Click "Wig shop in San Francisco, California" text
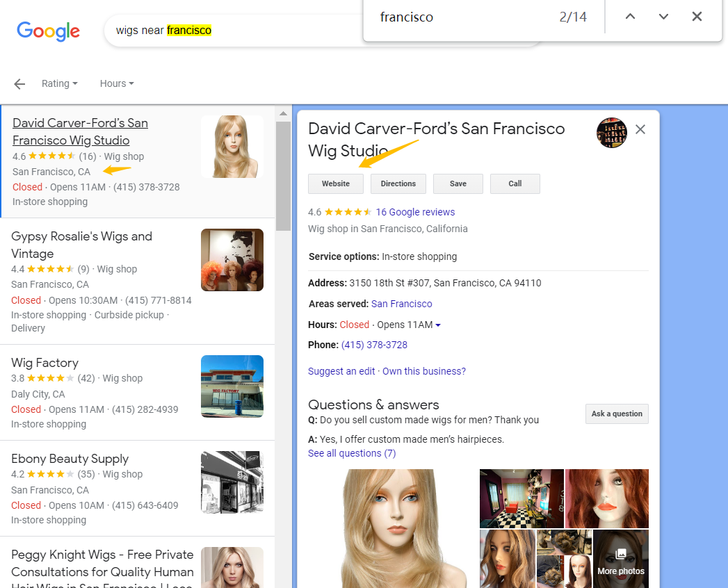Screen dimensions: 728x588 pos(388,229)
